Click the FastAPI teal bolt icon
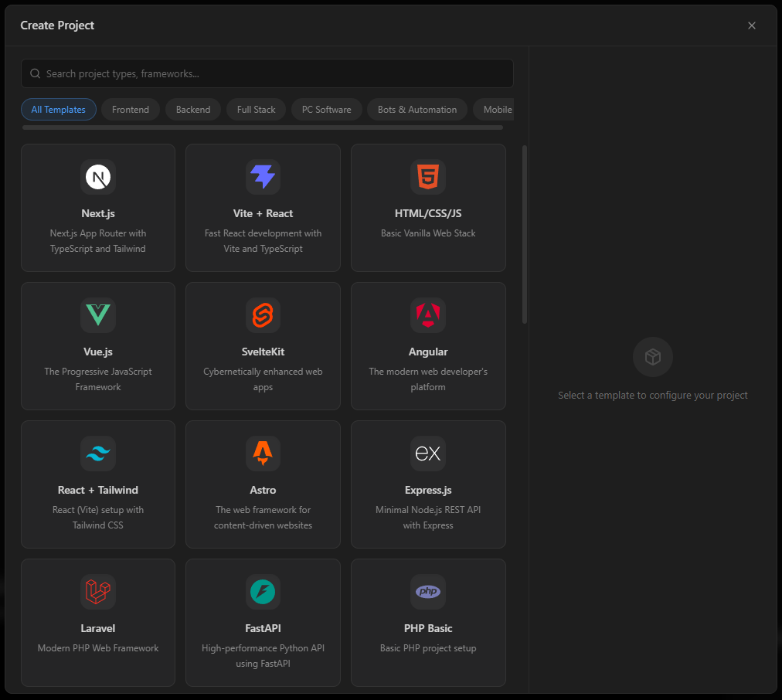 (263, 591)
